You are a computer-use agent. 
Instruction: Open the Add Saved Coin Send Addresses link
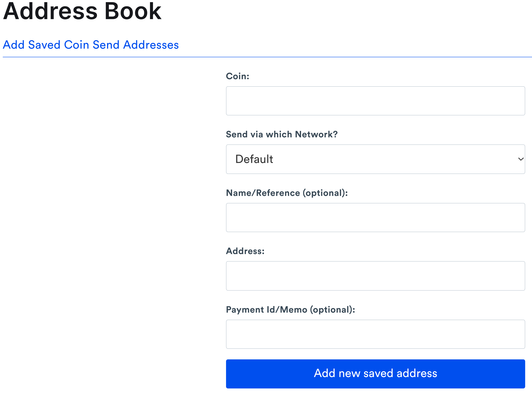(x=91, y=45)
